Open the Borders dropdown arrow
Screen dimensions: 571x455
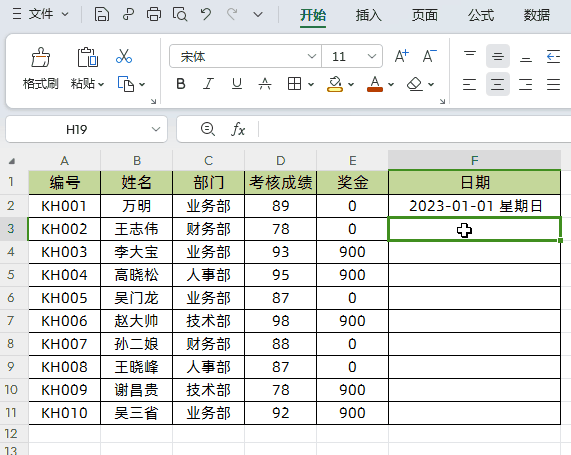coord(311,85)
